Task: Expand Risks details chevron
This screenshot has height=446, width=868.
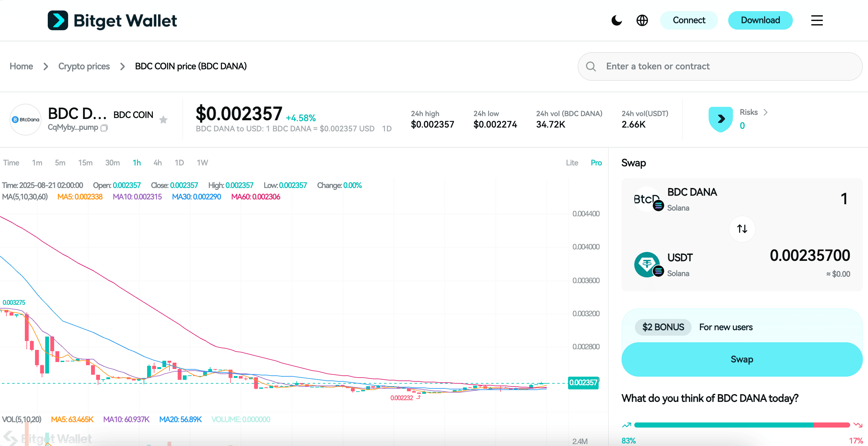Action: click(765, 112)
